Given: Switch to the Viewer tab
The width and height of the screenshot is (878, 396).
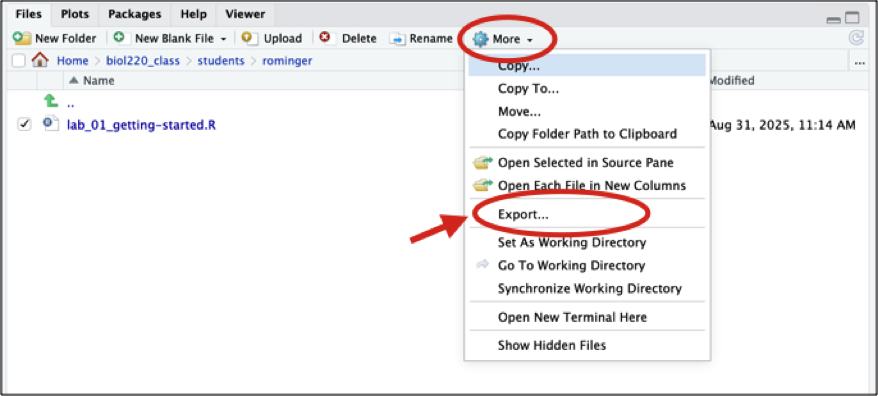Looking at the screenshot, I should tap(245, 15).
